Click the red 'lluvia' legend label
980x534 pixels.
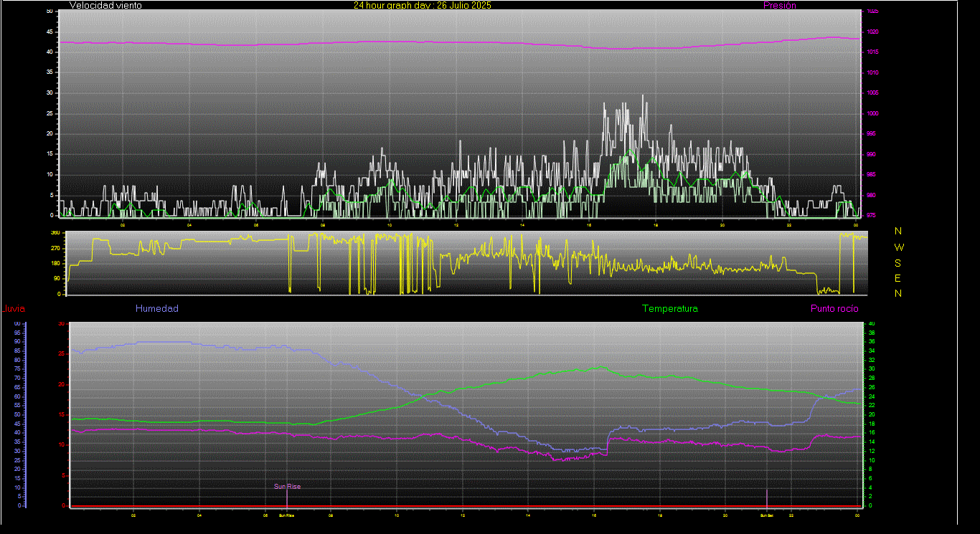point(14,309)
